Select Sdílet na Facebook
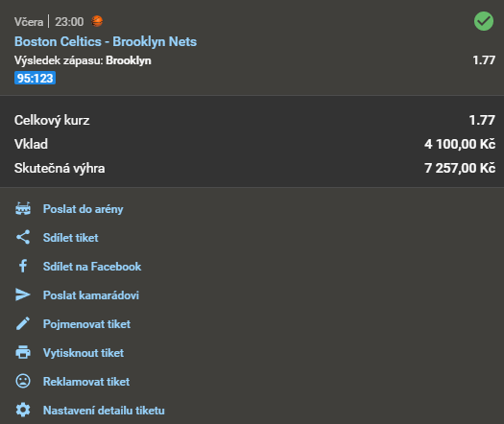This screenshot has width=504, height=424. (x=92, y=267)
